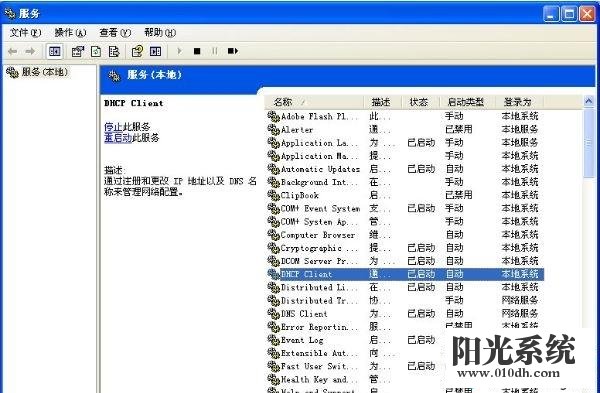This screenshot has width=600, height=393.
Task: Select the Automatic Updates service
Action: pyautogui.click(x=404, y=169)
